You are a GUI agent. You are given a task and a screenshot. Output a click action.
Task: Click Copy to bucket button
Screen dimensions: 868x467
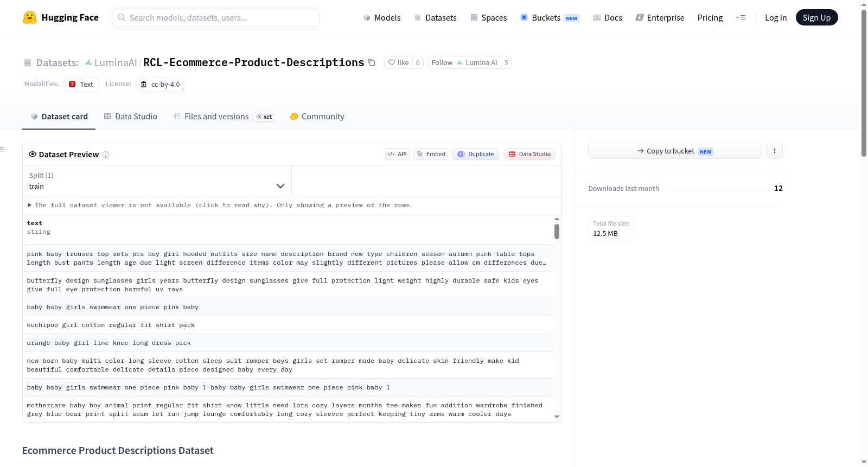(675, 151)
